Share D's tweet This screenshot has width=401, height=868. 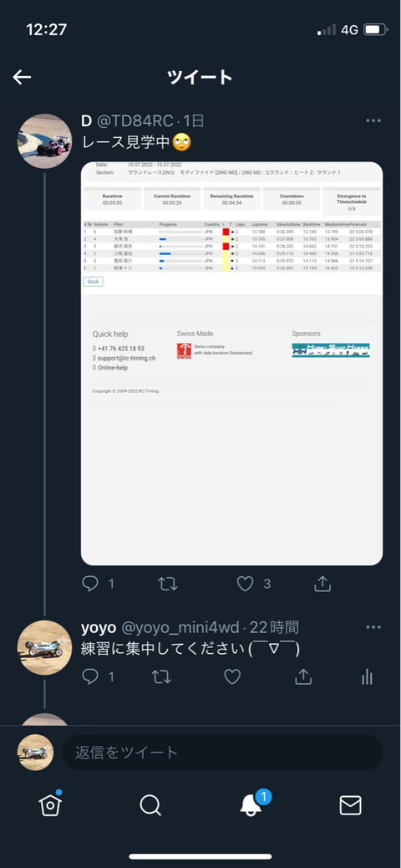tap(322, 584)
